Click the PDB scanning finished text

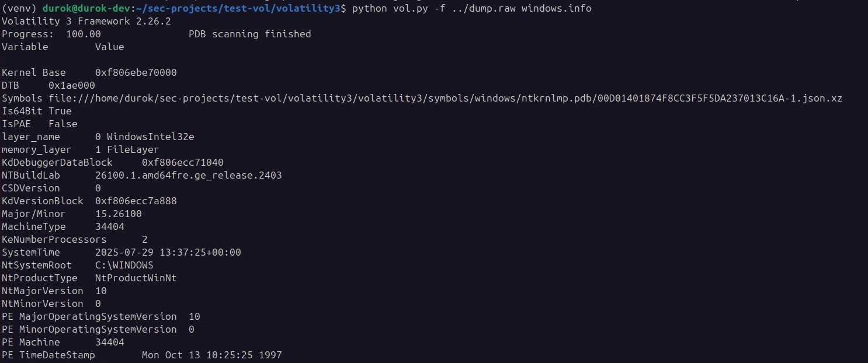(250, 34)
